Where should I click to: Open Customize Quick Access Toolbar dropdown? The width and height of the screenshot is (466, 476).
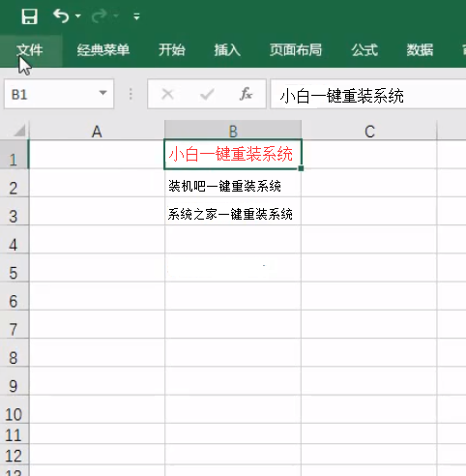(x=136, y=16)
